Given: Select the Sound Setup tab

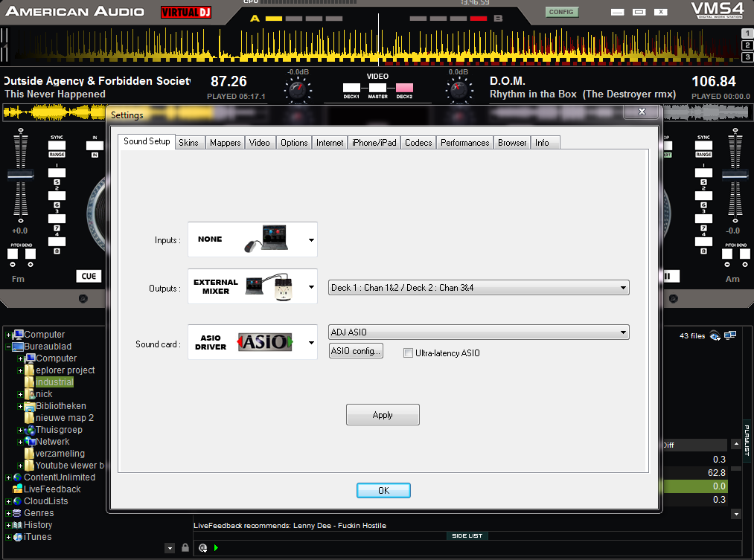Looking at the screenshot, I should click(x=147, y=141).
